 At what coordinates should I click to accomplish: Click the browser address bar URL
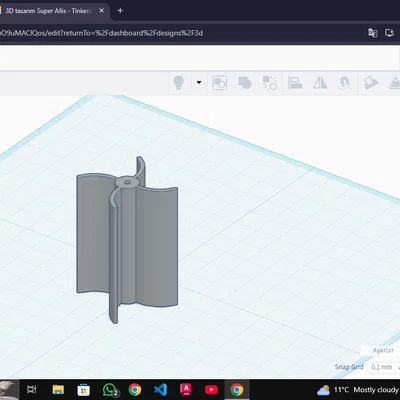tap(101, 33)
